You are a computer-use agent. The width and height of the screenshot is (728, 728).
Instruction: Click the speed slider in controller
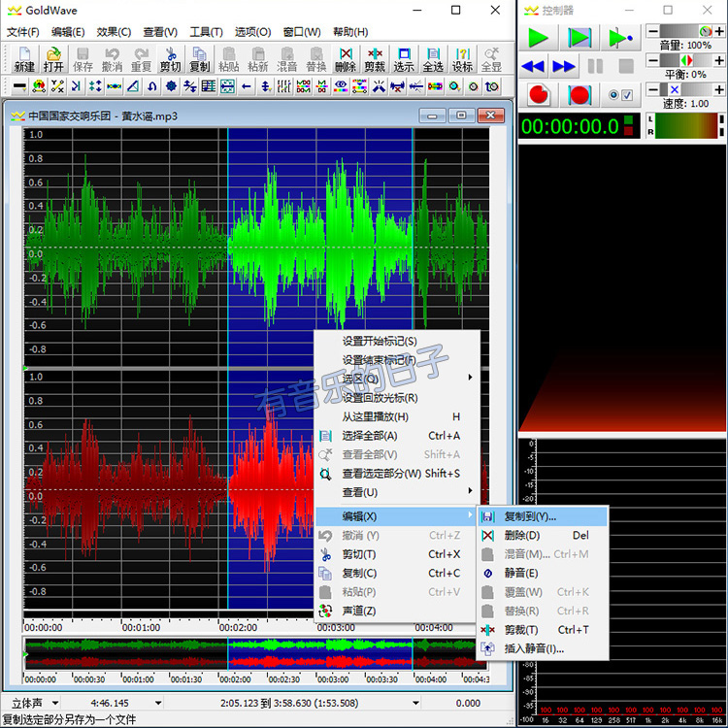(685, 89)
